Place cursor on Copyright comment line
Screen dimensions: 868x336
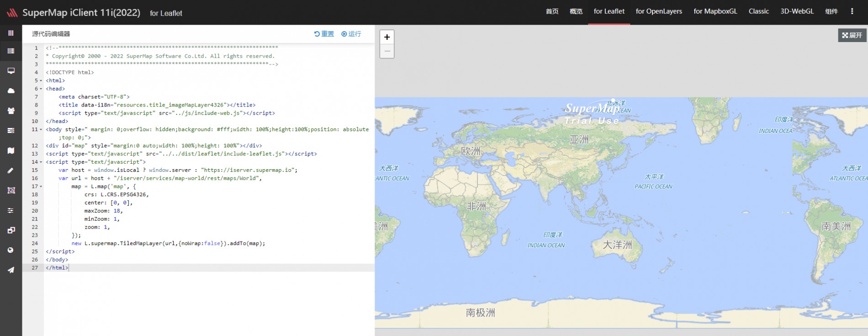coord(160,56)
